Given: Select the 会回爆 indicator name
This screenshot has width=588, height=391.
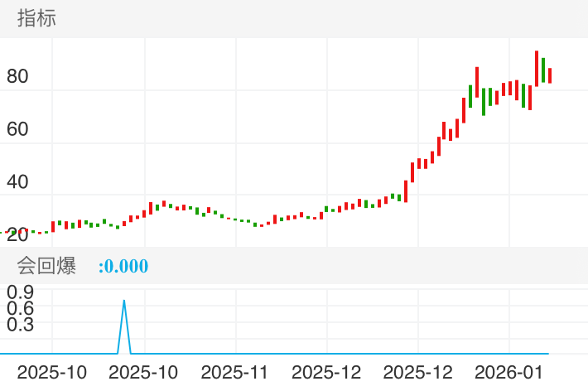Looking at the screenshot, I should tap(46, 267).
